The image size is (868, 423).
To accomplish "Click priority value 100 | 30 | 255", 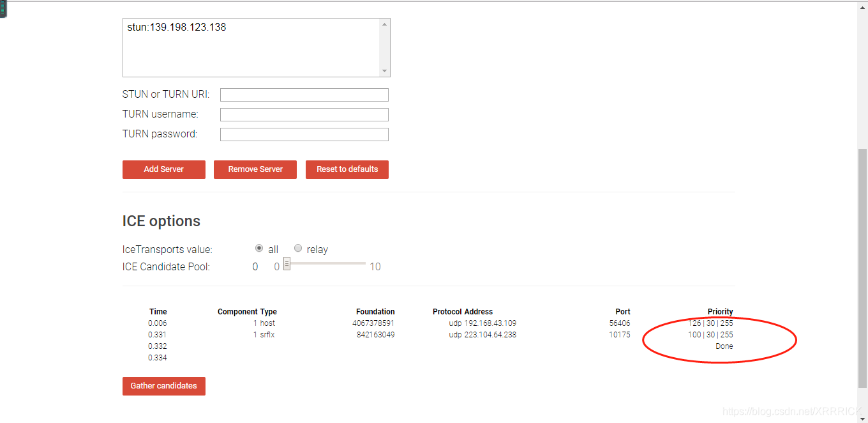I will tap(710, 335).
